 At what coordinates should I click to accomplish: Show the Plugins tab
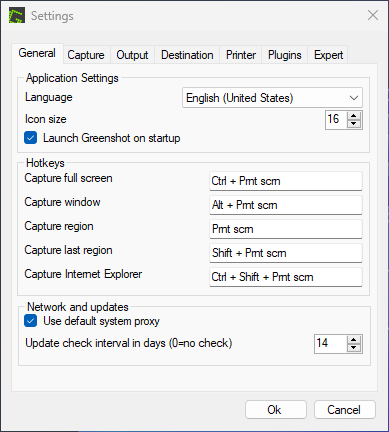click(x=285, y=55)
